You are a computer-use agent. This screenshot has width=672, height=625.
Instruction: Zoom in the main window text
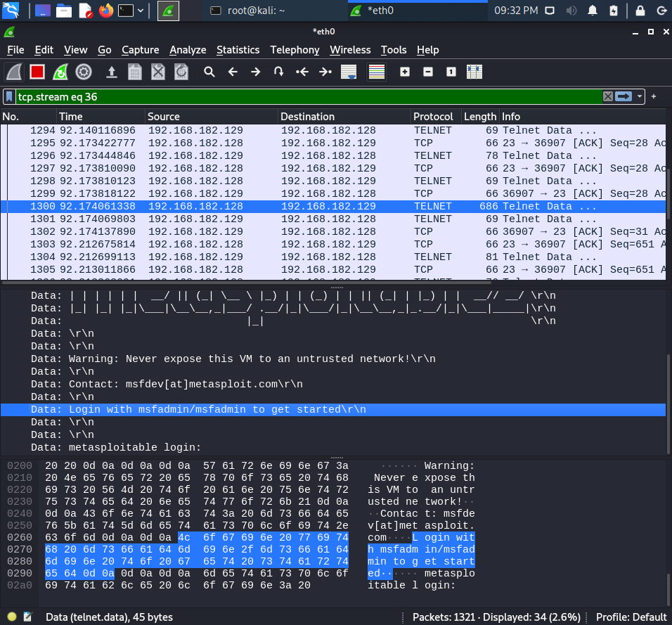click(405, 72)
